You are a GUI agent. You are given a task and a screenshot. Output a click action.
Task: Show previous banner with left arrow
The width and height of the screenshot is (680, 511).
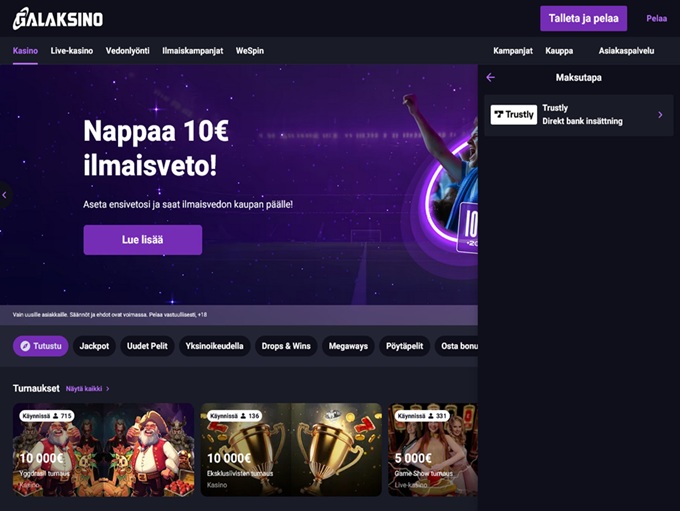4,195
